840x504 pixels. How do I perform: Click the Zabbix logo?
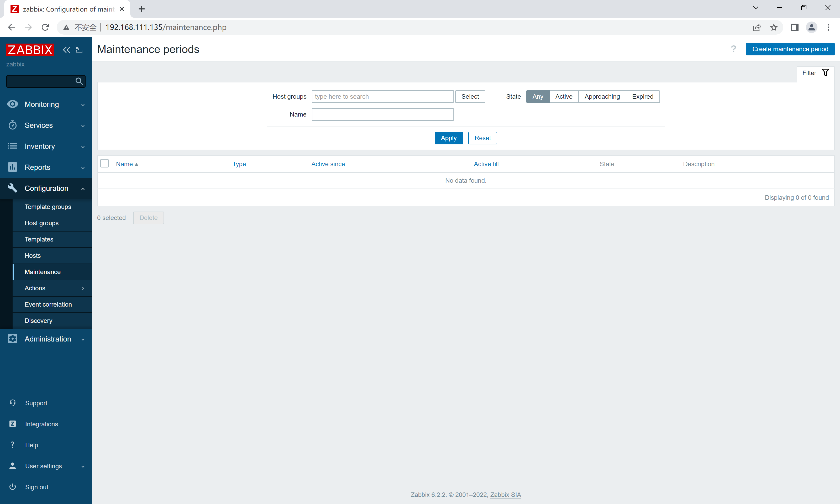(30, 50)
